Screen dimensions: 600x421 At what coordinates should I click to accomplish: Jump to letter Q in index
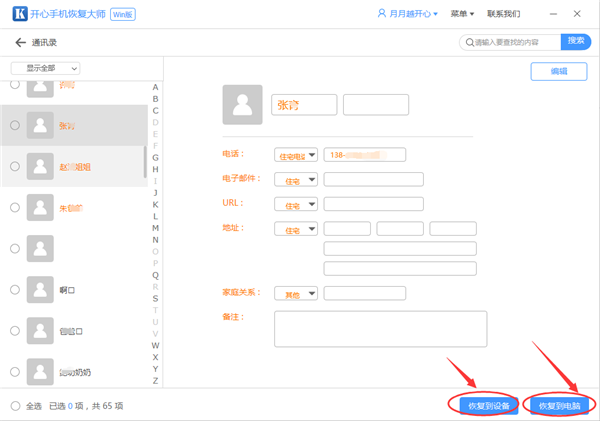(155, 275)
